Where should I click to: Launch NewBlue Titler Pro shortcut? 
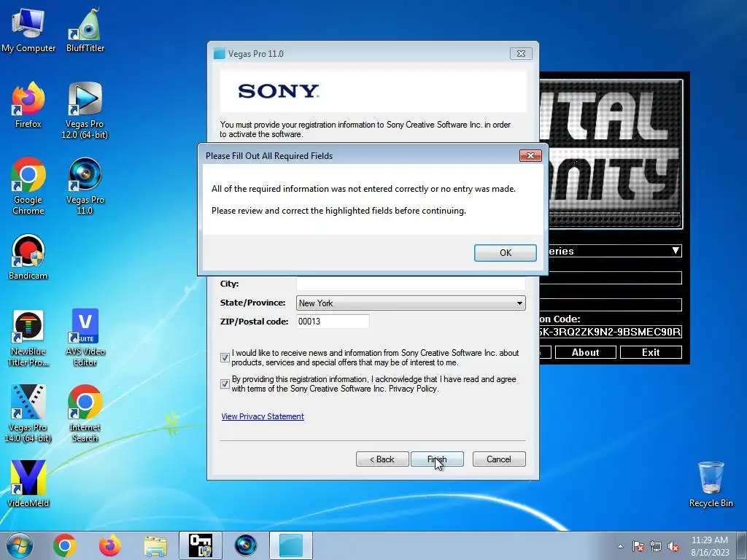pos(28,338)
